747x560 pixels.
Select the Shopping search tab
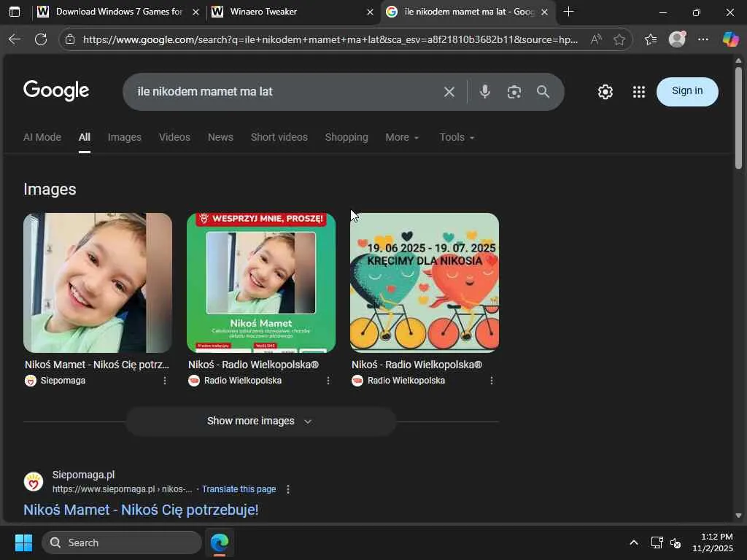(347, 137)
